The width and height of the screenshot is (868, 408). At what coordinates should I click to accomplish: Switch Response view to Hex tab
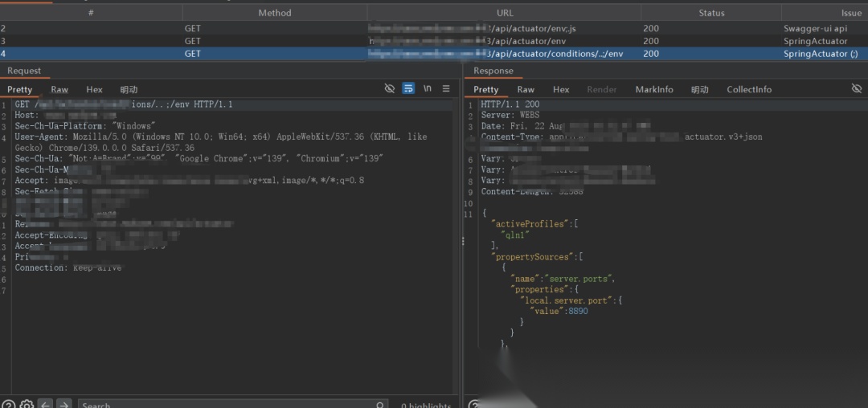click(561, 90)
